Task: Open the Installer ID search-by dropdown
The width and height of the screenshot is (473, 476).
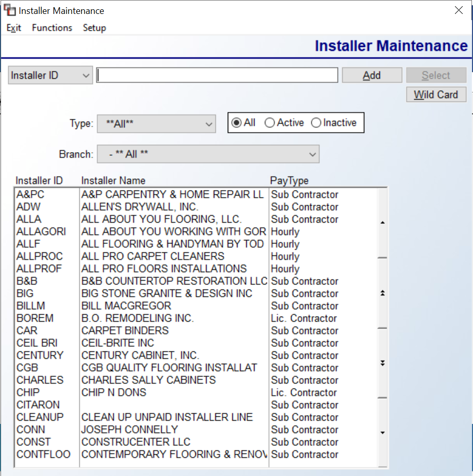Action: click(50, 75)
